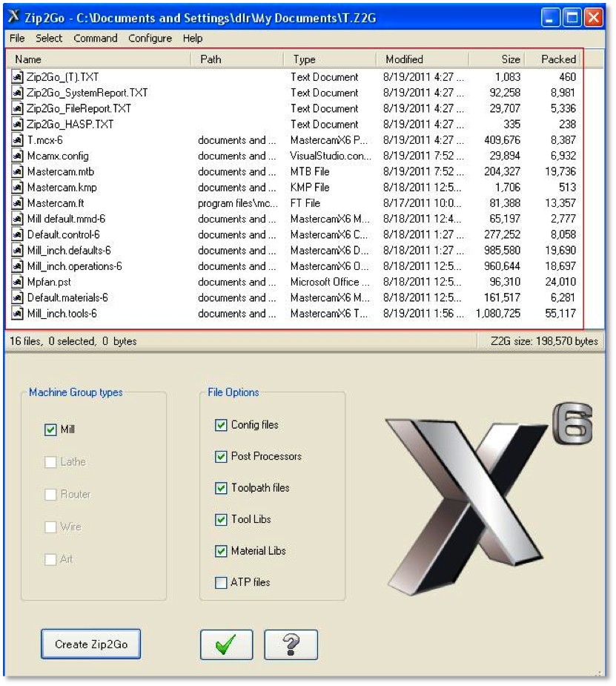Open the Select menu
This screenshot has height=686, width=616.
[49, 39]
